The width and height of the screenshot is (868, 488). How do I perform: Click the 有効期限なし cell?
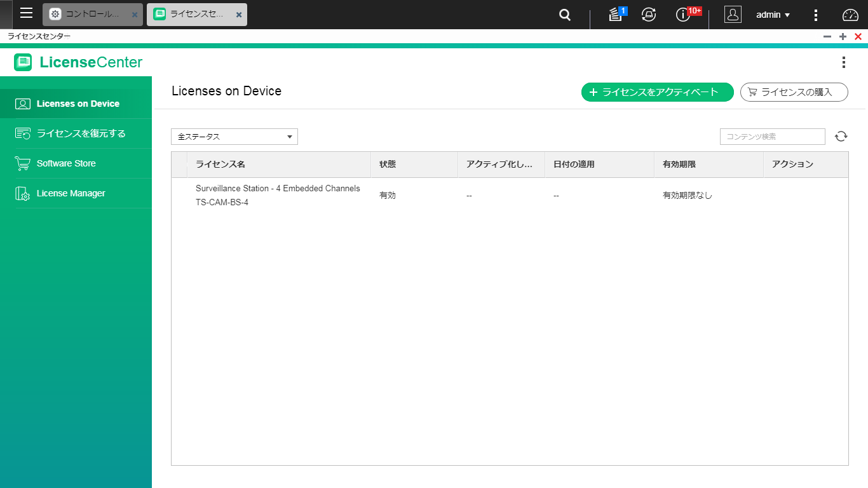tap(688, 196)
